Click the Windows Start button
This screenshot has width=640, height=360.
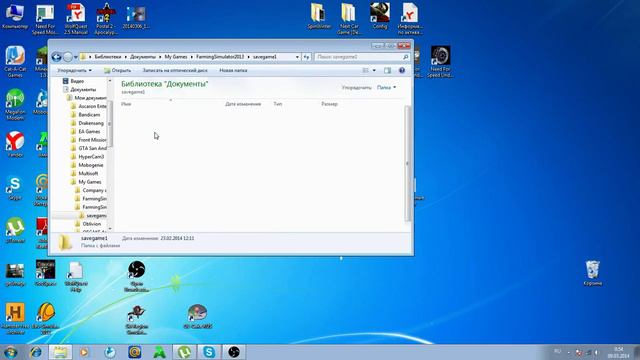pyautogui.click(x=10, y=352)
